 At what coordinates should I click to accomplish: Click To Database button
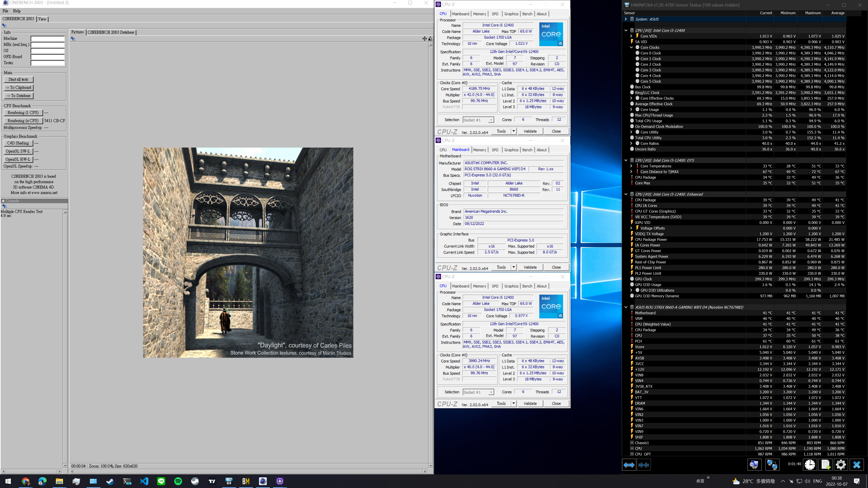click(19, 96)
